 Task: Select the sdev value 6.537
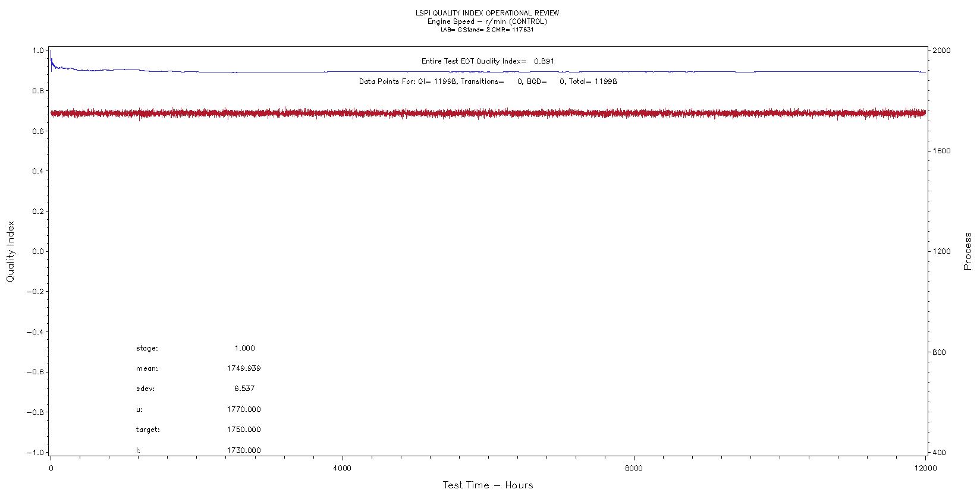pos(244,389)
